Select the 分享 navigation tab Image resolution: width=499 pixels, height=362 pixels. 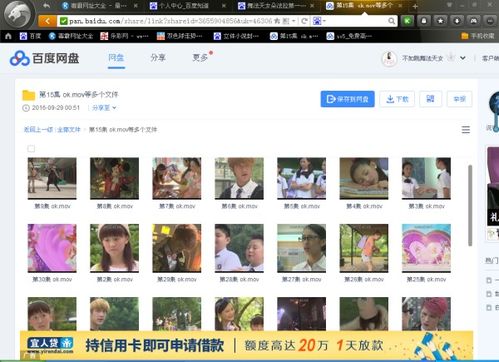click(158, 58)
